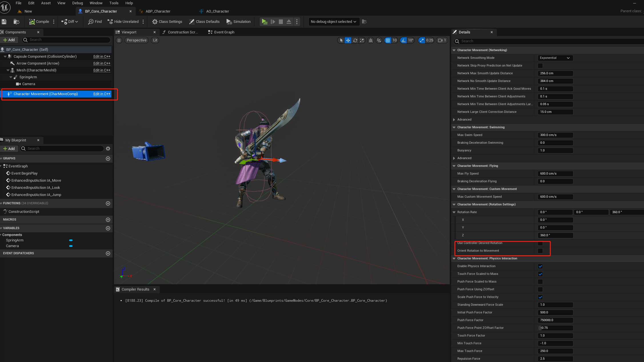The width and height of the screenshot is (644, 362).
Task: Add new variable with plus icon
Action: 108,228
